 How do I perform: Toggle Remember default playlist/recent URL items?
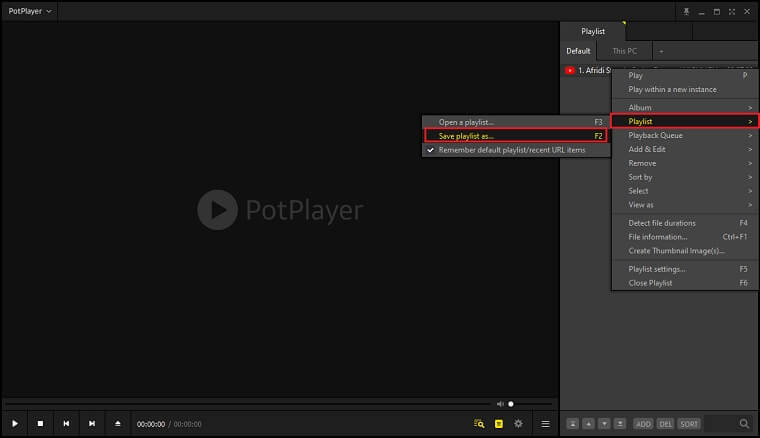516,150
